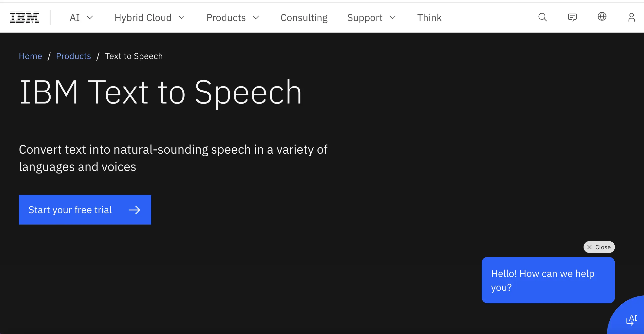Image resolution: width=644 pixels, height=334 pixels.
Task: Click the IBM logo
Action: pos(24,17)
